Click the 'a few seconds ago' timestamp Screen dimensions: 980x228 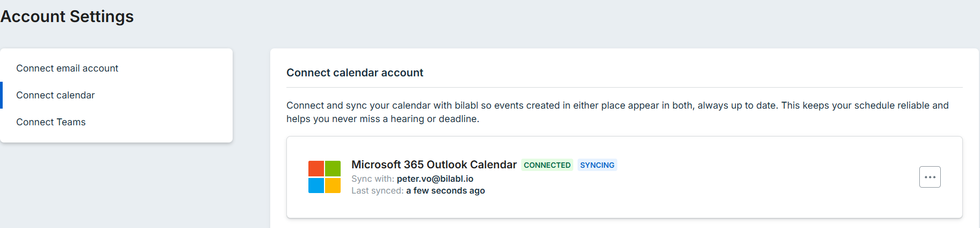pos(445,190)
